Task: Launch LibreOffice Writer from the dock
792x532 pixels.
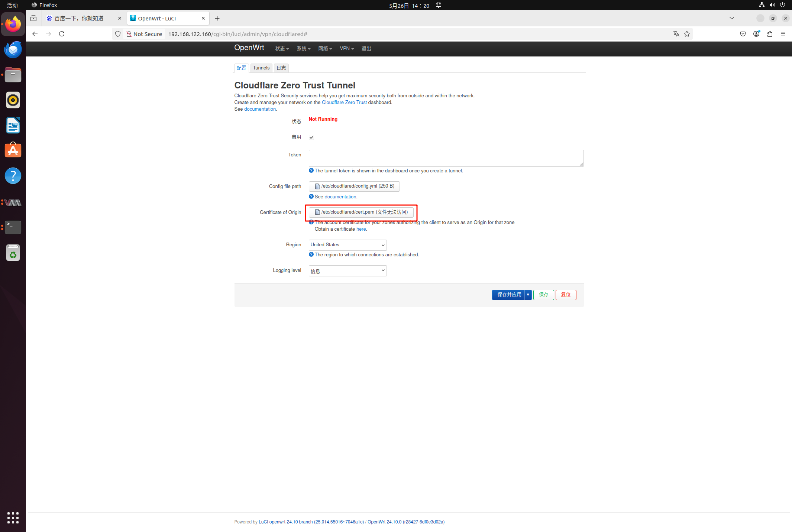Action: [13, 125]
